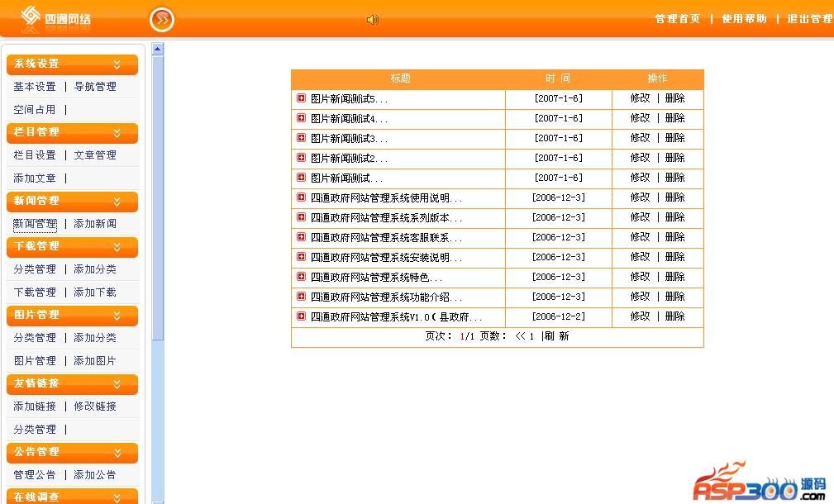Click the 时间 column header
834x504 pixels.
tap(558, 78)
